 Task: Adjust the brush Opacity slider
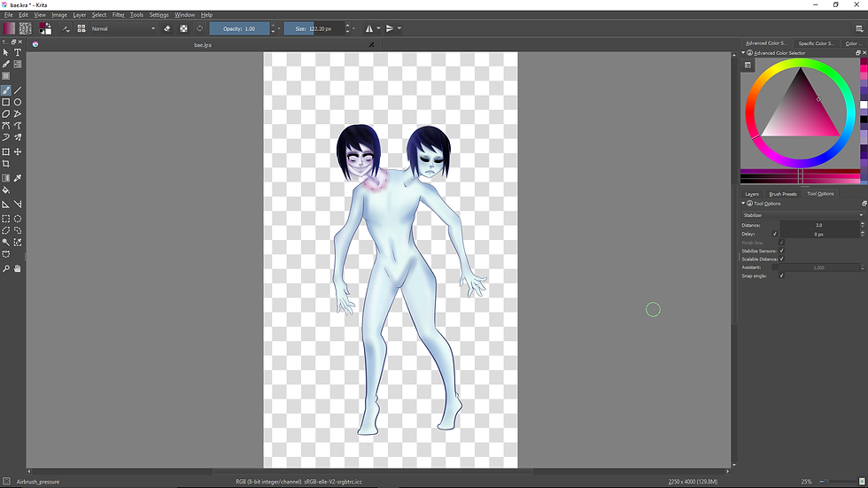pos(239,28)
